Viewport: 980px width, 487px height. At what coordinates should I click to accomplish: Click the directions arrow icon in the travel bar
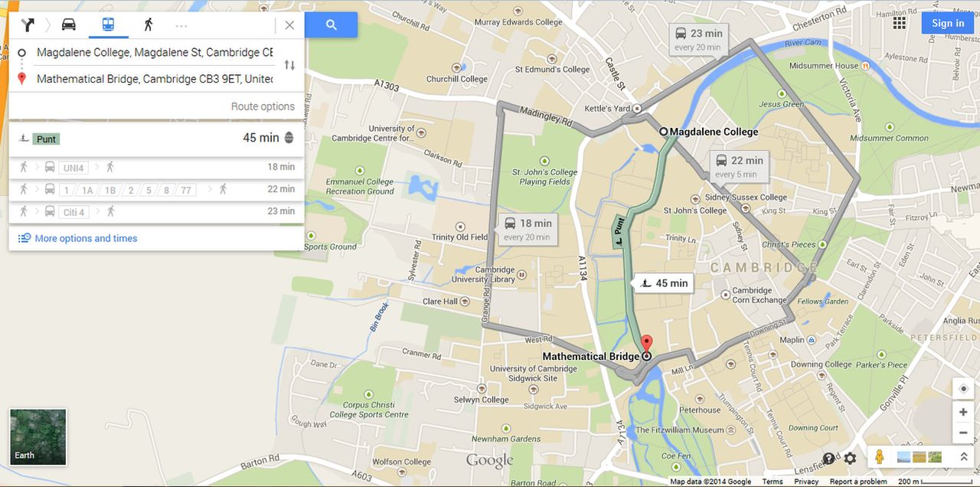[x=28, y=25]
